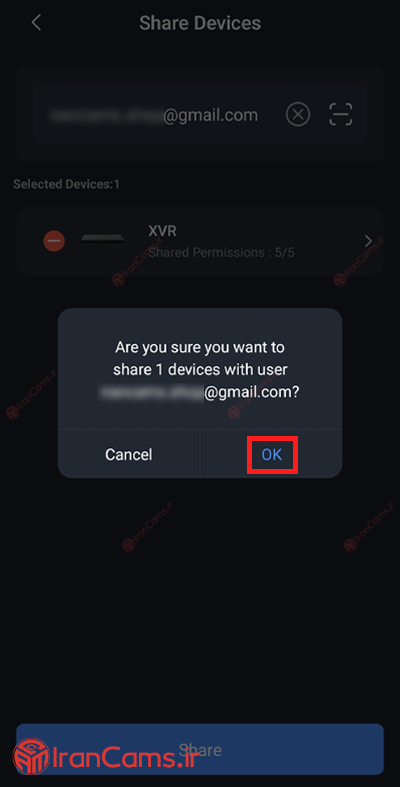Tap the XVR recorder device image
Image resolution: width=400 pixels, height=787 pixels.
102,239
